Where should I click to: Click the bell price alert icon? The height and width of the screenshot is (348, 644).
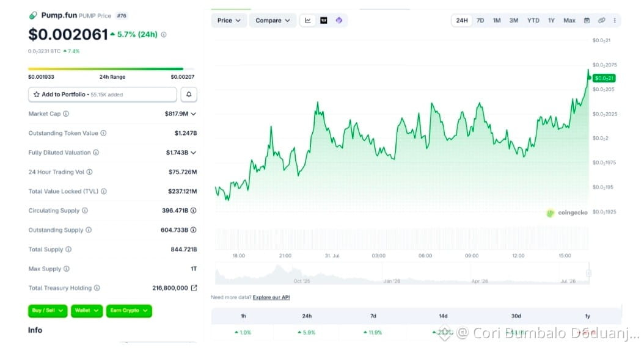point(189,95)
